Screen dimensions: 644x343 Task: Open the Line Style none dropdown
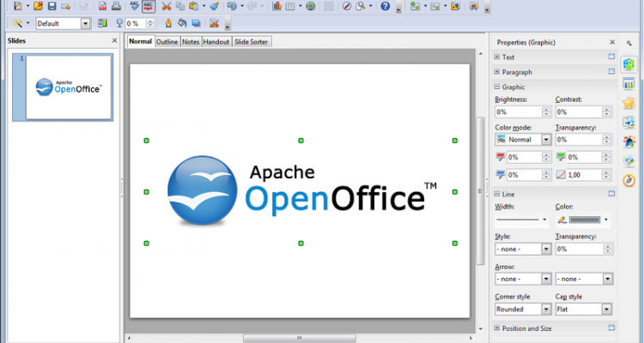click(x=523, y=249)
